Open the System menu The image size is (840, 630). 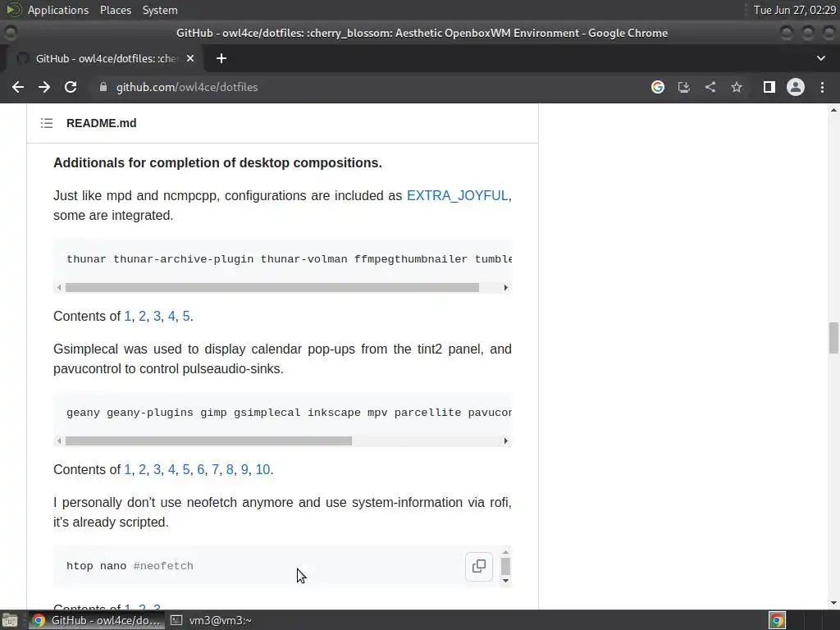pyautogui.click(x=160, y=10)
